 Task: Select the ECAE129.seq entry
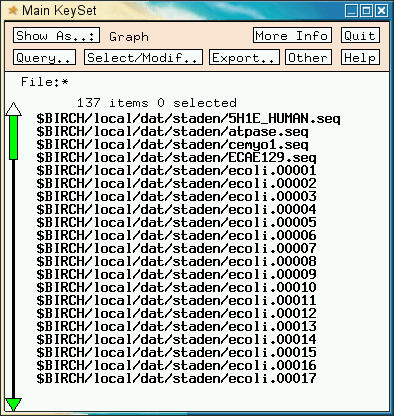[x=176, y=158]
